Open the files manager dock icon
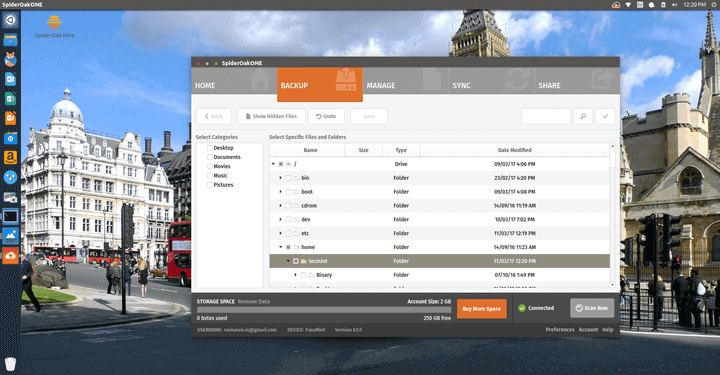The image size is (720, 375). point(10,39)
